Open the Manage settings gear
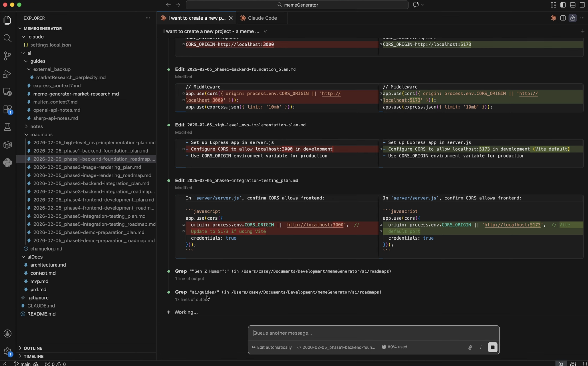 8,351
